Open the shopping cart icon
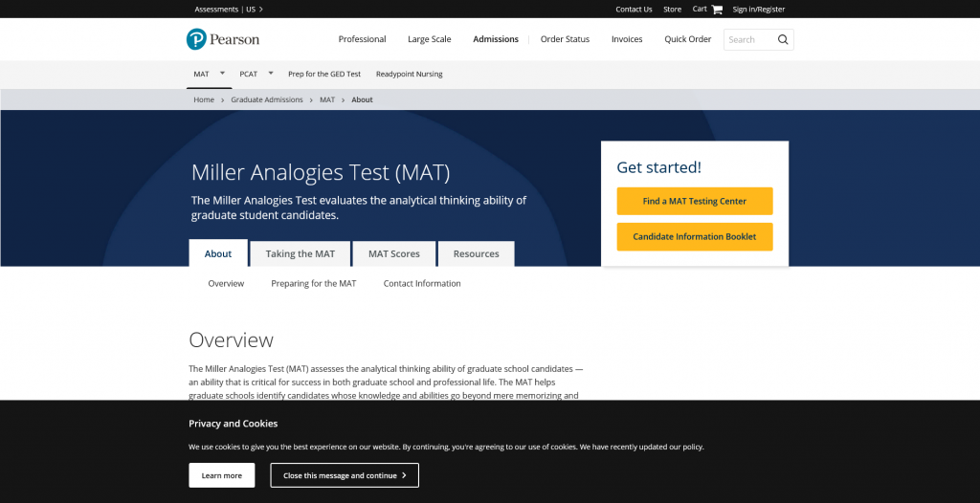 717,10
